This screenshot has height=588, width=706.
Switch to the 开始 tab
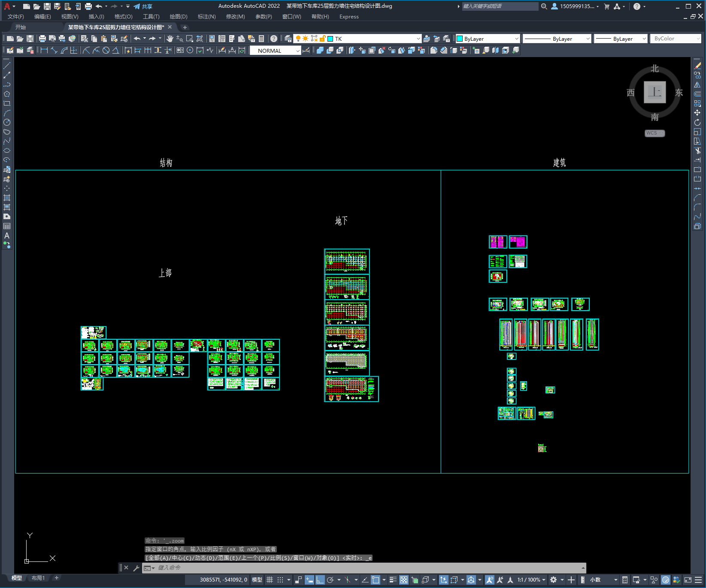[21, 27]
